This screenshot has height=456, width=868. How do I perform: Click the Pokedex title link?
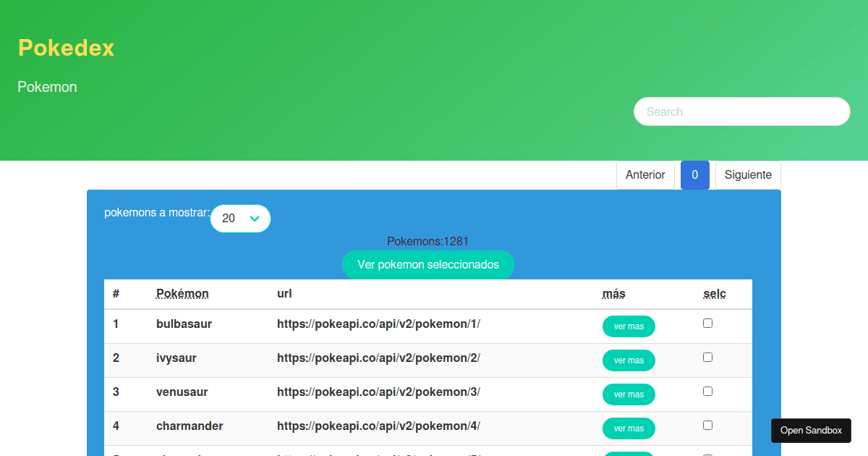66,48
